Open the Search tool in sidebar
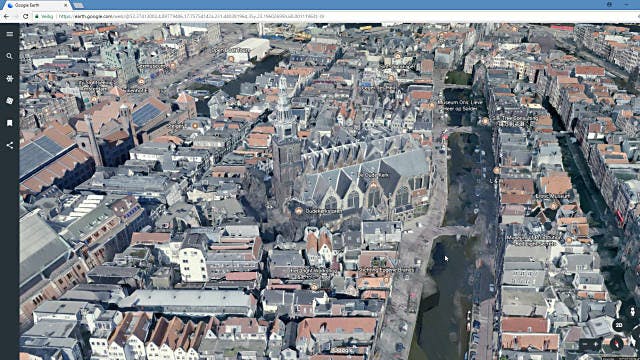Viewport: 640px width, 360px height. 10,56
